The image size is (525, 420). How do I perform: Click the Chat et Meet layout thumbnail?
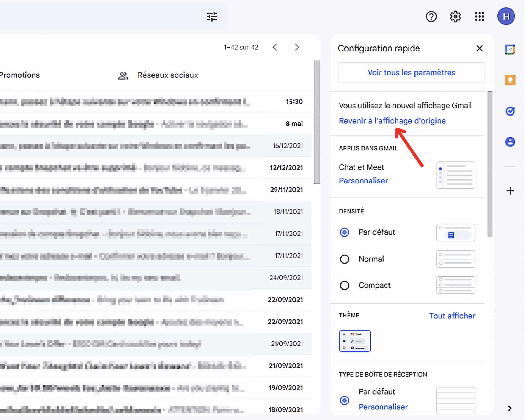click(x=456, y=175)
